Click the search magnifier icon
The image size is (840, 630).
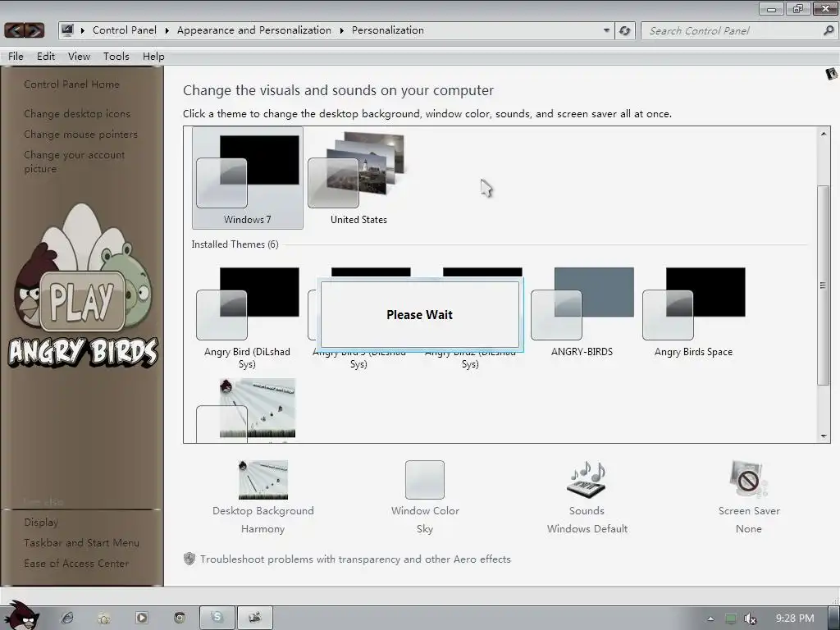tap(829, 30)
